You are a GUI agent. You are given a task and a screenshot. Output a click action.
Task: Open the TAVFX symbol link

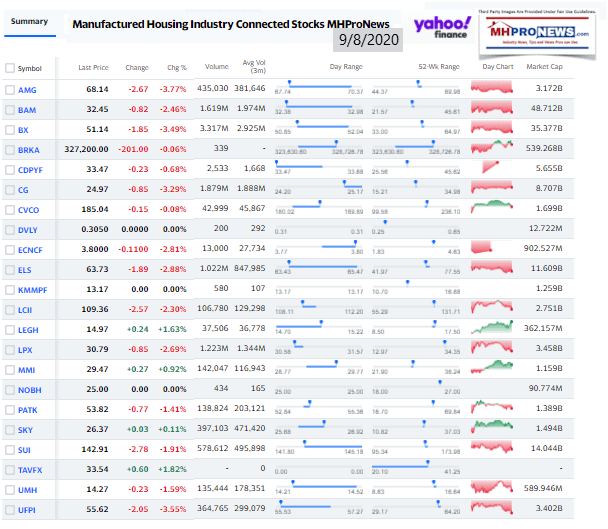pyautogui.click(x=30, y=470)
